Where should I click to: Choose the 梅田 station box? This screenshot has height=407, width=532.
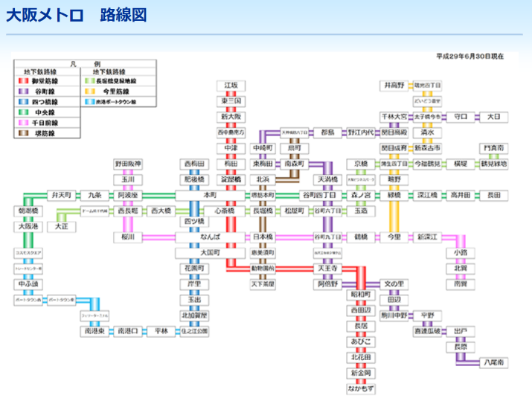click(x=231, y=164)
